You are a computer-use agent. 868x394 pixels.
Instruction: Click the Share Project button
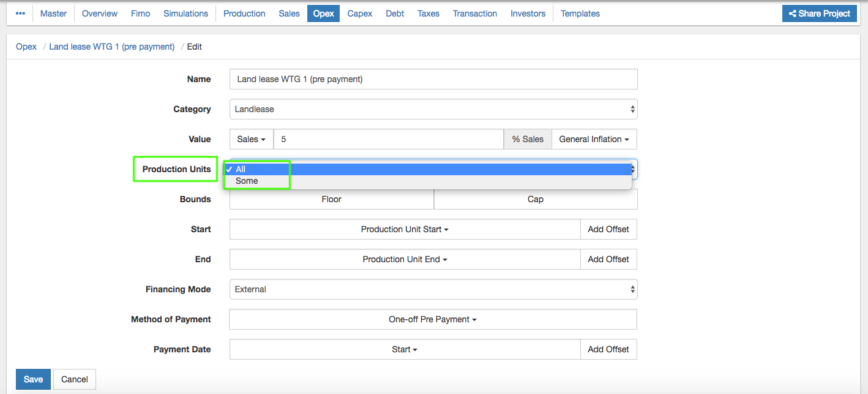[819, 13]
